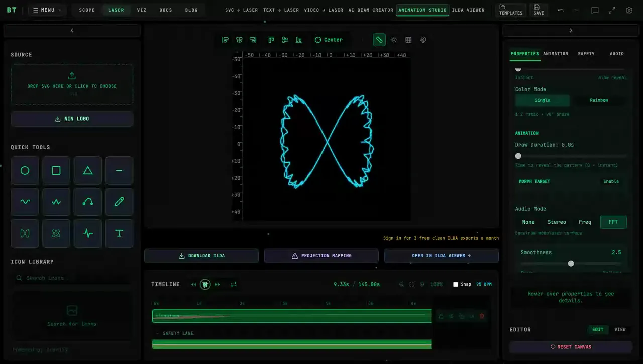Click the magnet snapping icon above canvas
Viewport: 643px width, 364px height.
tap(423, 40)
